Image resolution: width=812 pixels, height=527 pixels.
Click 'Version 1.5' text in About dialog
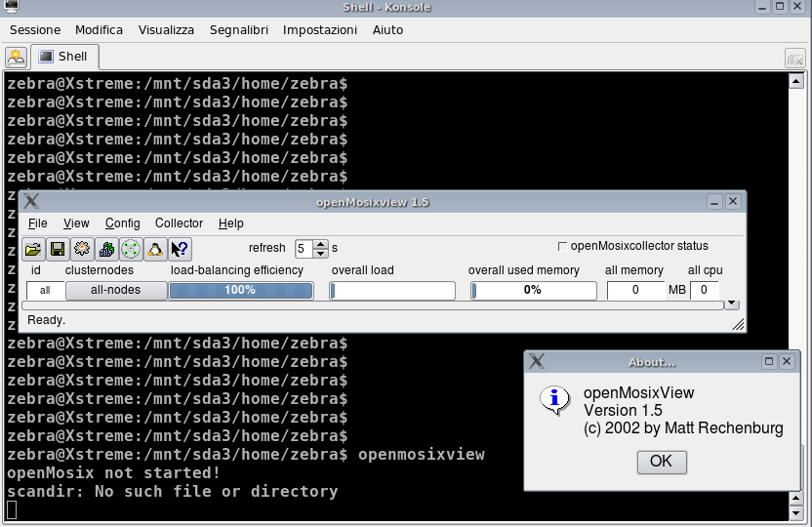tap(623, 411)
